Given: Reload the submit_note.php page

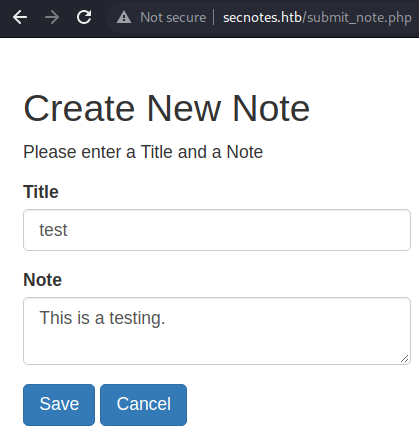Looking at the screenshot, I should coord(84,17).
